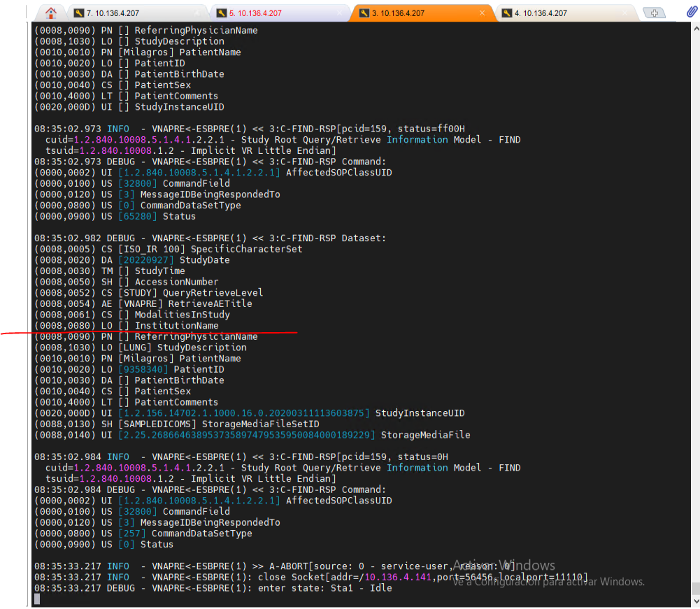This screenshot has width=700, height=609.
Task: Close the tab 5. 10.136.4.207 session
Action: click(341, 13)
